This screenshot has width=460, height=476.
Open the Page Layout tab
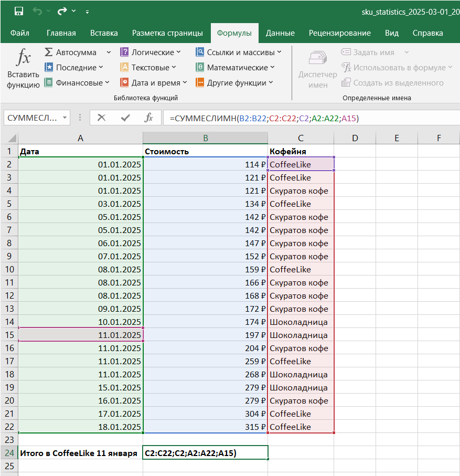click(x=167, y=33)
